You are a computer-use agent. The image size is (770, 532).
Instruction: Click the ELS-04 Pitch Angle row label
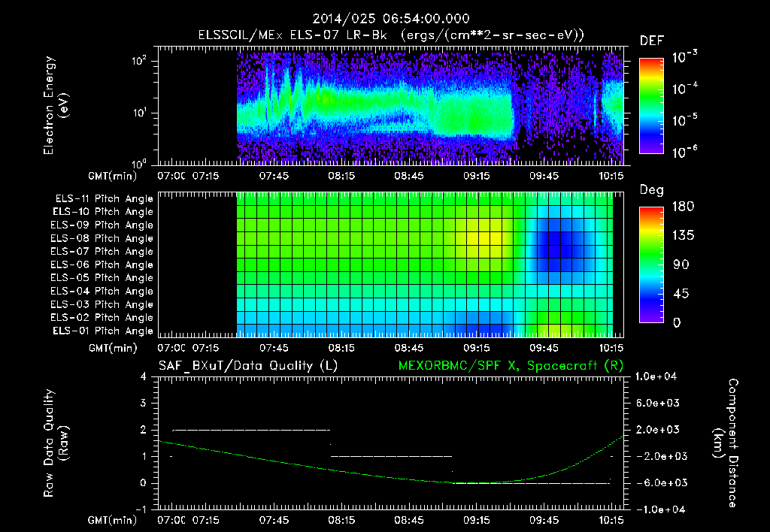point(102,292)
